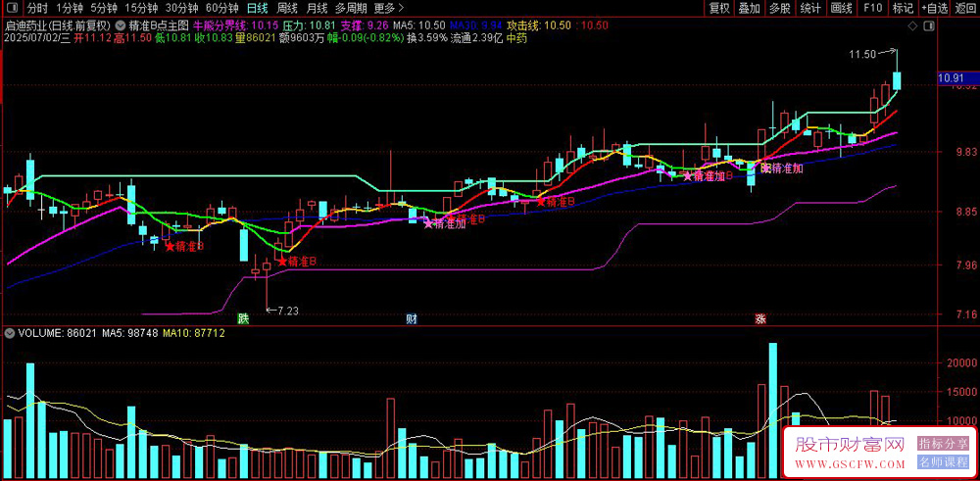Select the 60分钟 period tab
The width and height of the screenshot is (980, 481).
click(x=222, y=8)
